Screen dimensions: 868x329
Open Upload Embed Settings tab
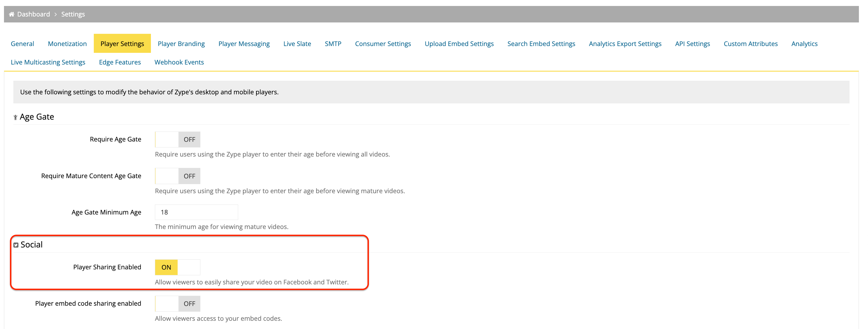coord(459,43)
